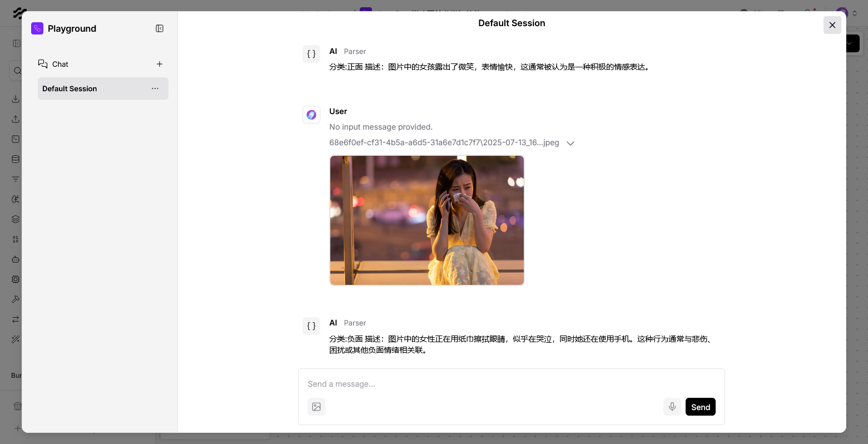
Task: Click the 分类:负面 AI response text
Action: click(x=522, y=344)
